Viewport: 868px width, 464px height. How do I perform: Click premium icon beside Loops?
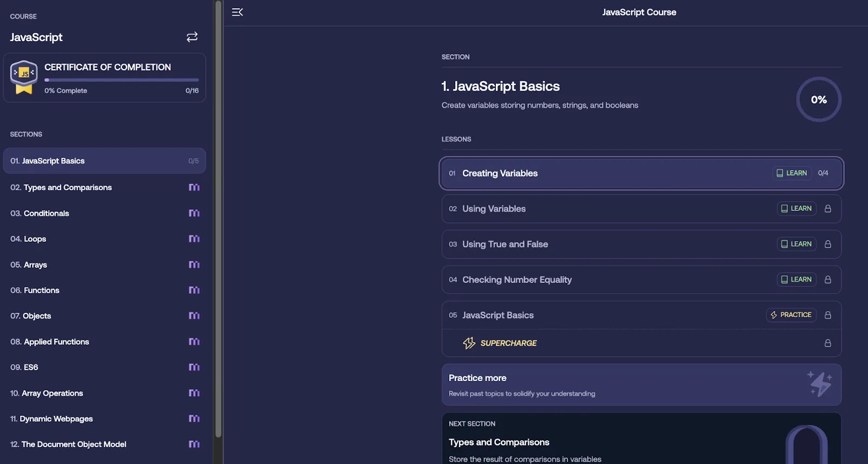[194, 239]
